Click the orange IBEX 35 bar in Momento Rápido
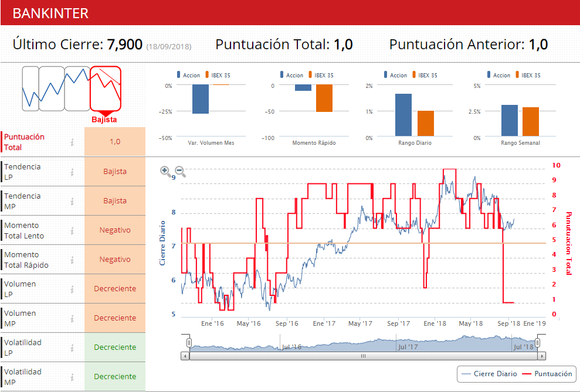The width and height of the screenshot is (580, 392). pyautogui.click(x=324, y=98)
